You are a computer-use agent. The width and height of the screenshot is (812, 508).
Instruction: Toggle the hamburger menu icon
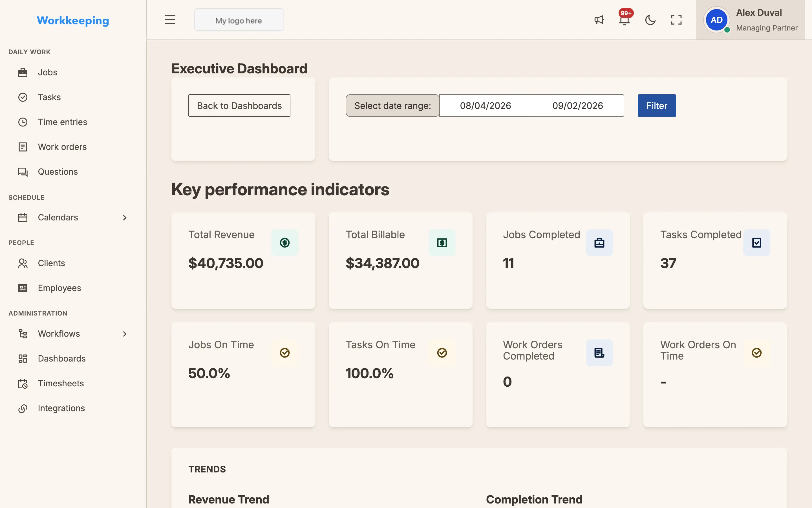(170, 19)
